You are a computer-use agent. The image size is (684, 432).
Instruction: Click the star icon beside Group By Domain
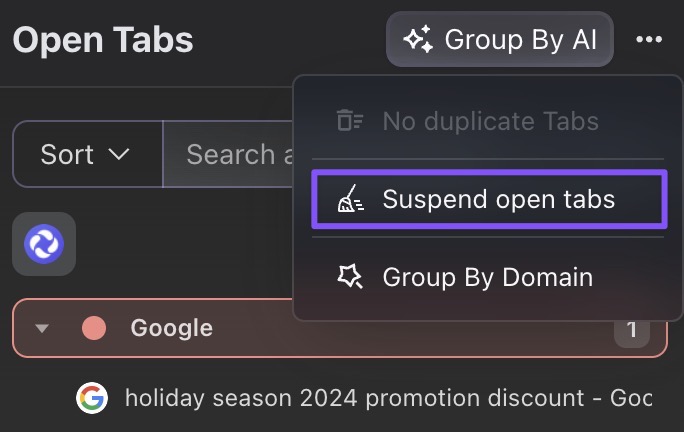(x=350, y=277)
